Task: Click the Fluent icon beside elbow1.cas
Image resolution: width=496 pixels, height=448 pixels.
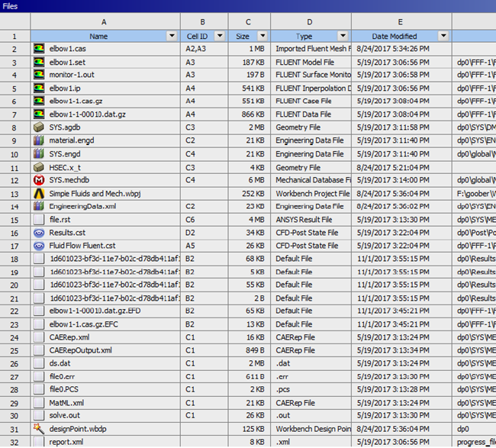Action: click(39, 48)
